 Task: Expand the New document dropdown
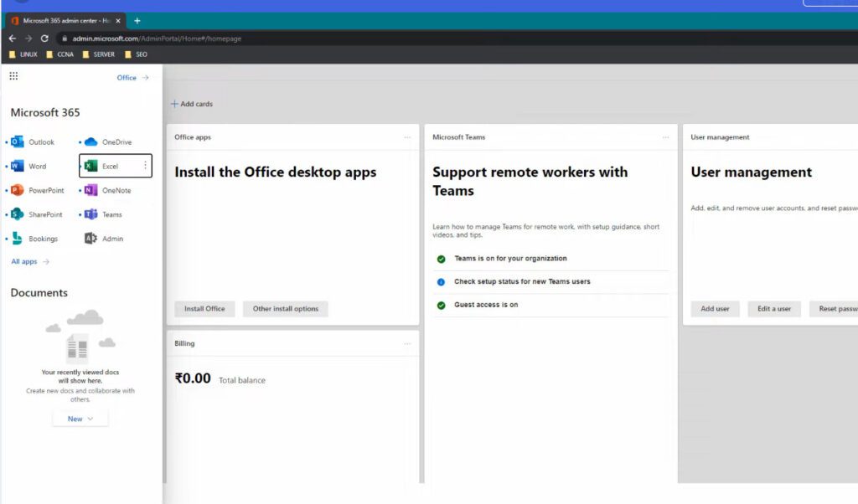[80, 419]
